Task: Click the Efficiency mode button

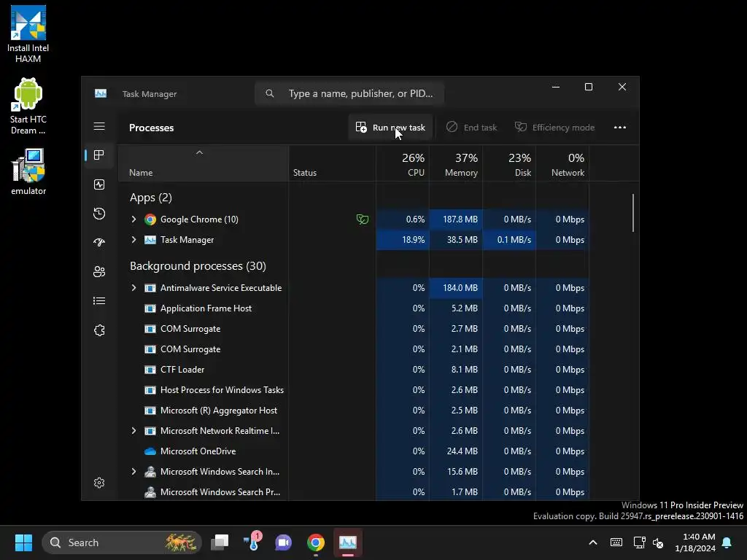Action: (555, 127)
